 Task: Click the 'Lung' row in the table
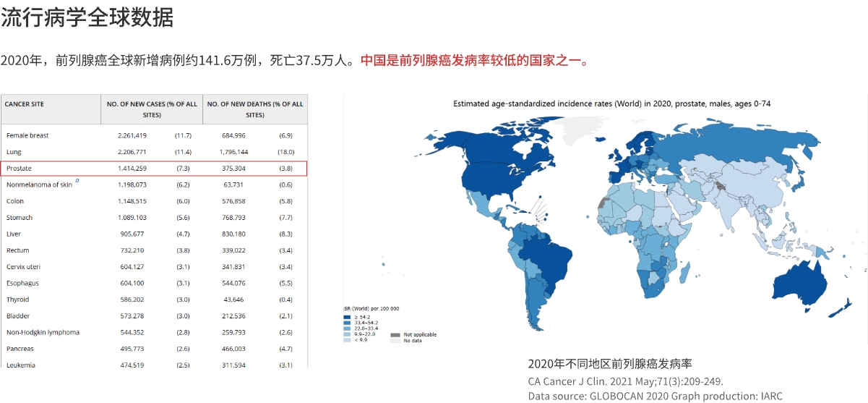pos(14,152)
